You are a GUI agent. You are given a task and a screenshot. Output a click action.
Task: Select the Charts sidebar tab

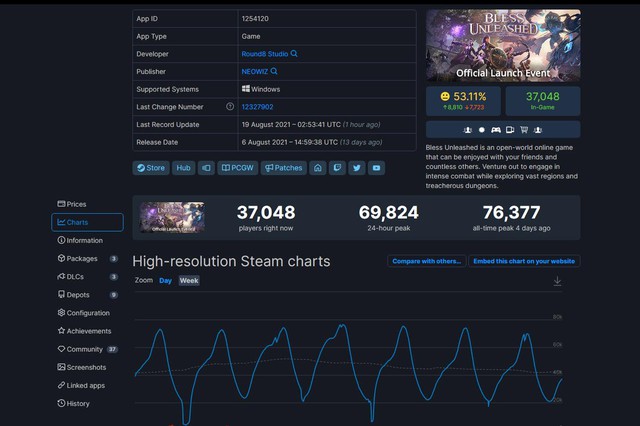click(87, 222)
